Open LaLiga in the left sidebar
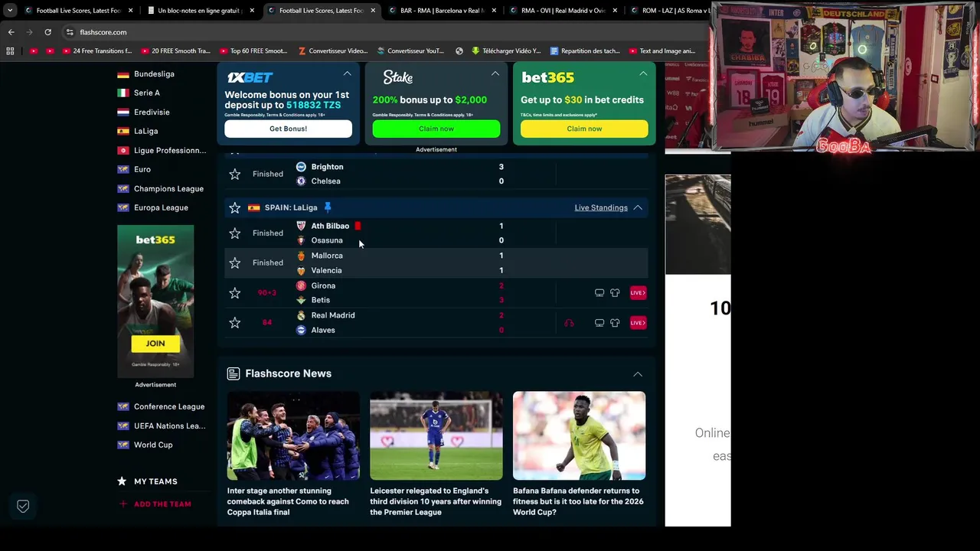This screenshot has height=551, width=980. [x=145, y=131]
